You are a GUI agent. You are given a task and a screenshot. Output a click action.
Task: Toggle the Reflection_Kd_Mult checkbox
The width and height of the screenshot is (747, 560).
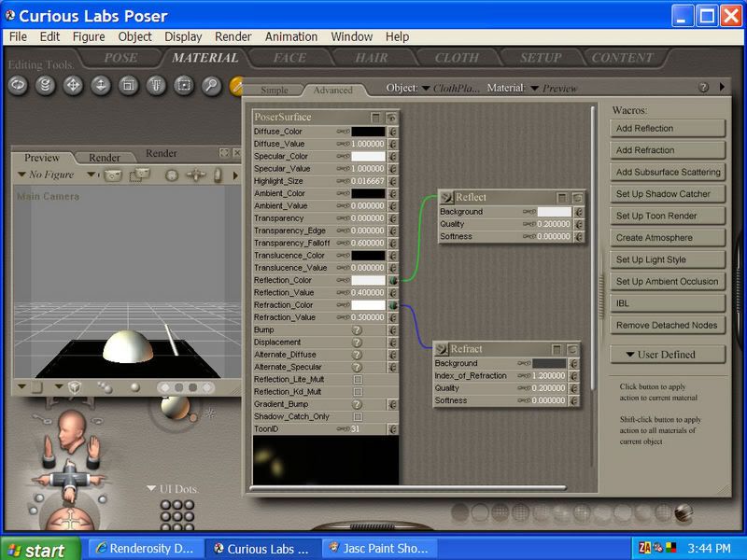pyautogui.click(x=357, y=392)
